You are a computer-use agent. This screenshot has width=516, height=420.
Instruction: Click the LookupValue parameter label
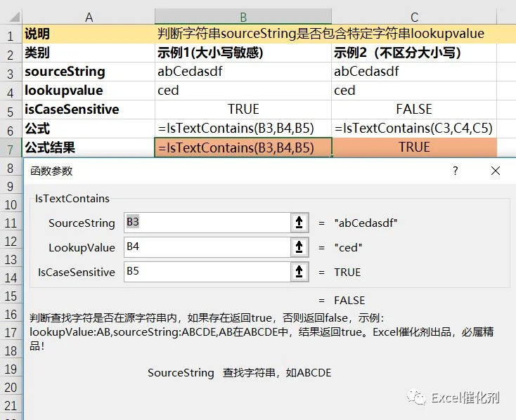pos(82,248)
